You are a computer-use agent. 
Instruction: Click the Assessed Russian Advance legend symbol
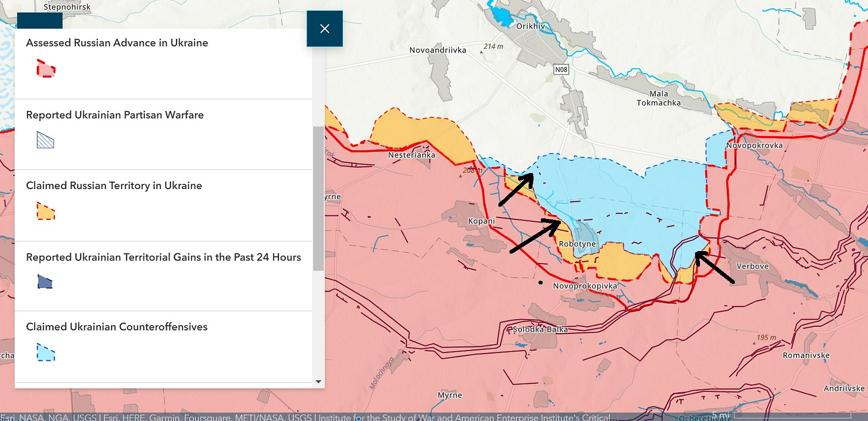pyautogui.click(x=46, y=69)
